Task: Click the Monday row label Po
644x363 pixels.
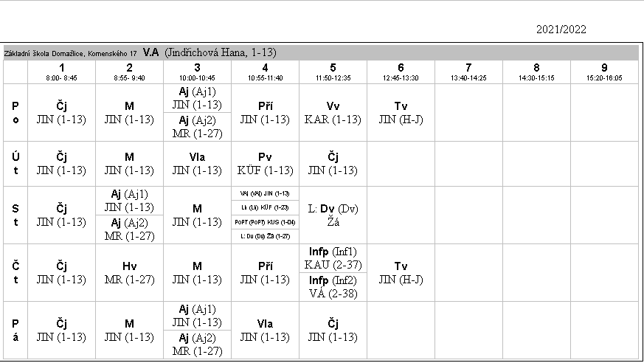Action: click(15, 112)
